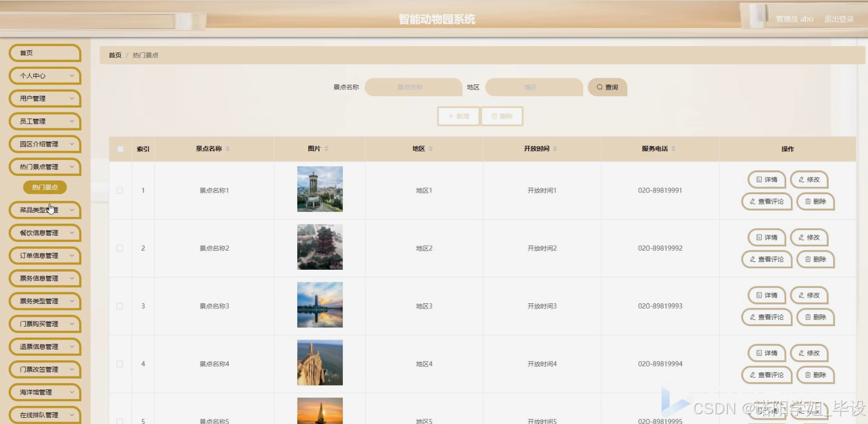Check the checkbox for row 景点名称3
868x424 pixels.
click(120, 306)
